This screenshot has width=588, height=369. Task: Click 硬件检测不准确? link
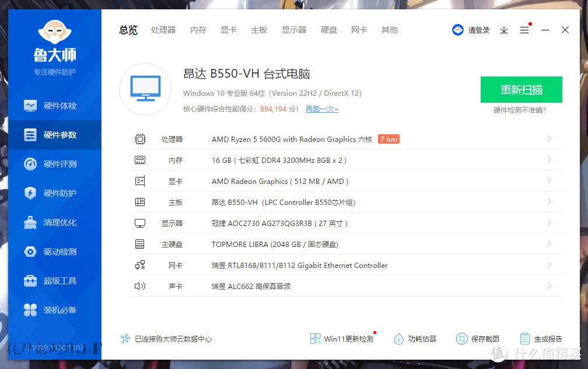(x=520, y=110)
